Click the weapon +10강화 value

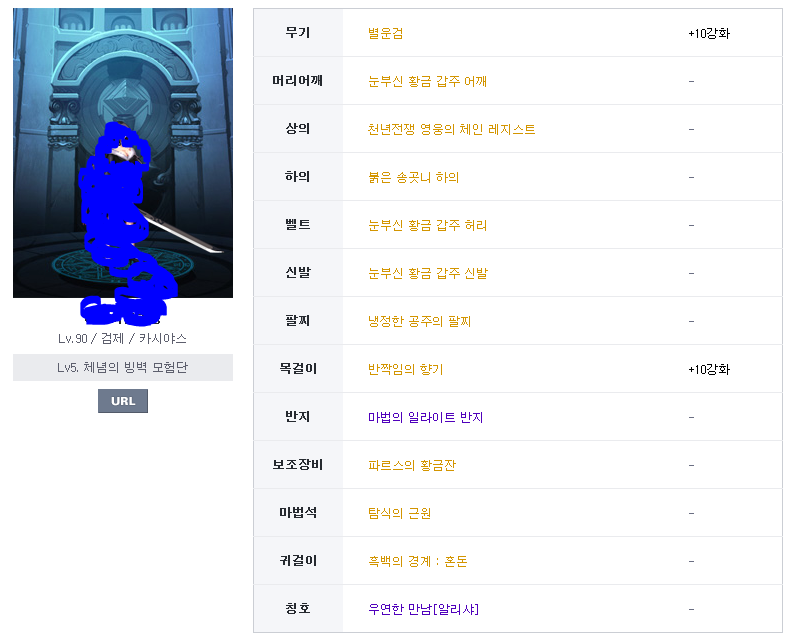(709, 33)
